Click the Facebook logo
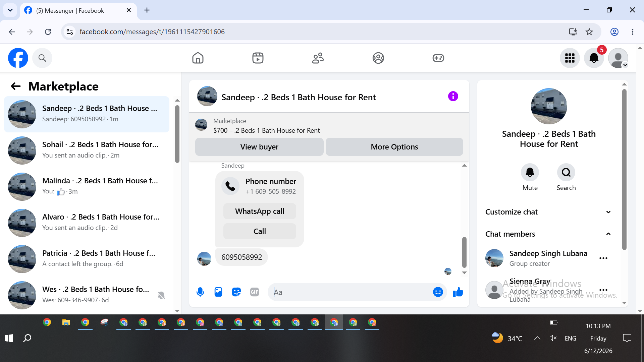This screenshot has height=362, width=644. [18, 58]
